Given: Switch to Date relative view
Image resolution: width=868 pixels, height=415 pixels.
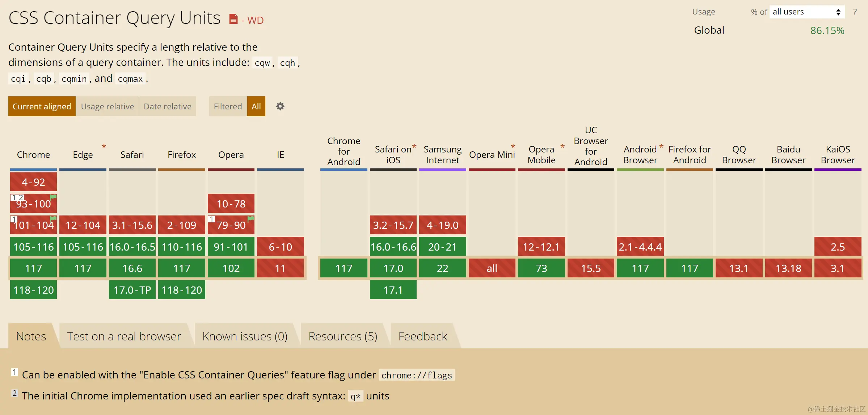Looking at the screenshot, I should pos(167,106).
